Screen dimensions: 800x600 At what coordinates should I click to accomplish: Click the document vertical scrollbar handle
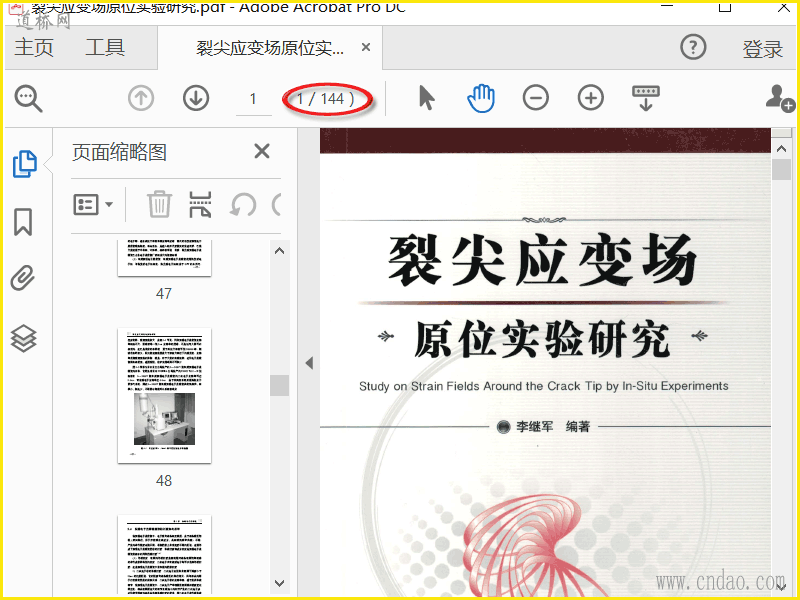pyautogui.click(x=781, y=169)
